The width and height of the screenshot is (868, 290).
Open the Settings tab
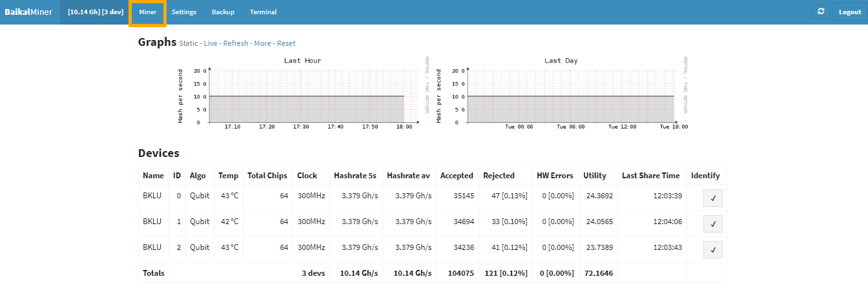click(x=184, y=12)
